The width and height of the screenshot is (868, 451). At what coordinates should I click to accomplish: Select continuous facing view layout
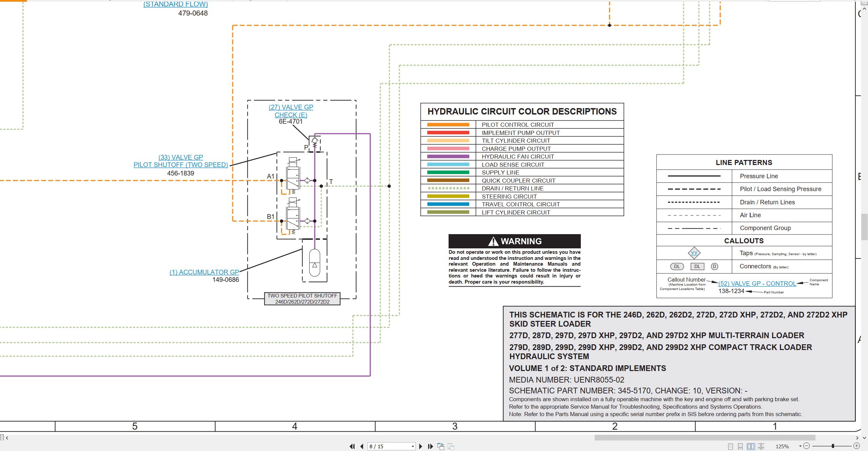(761, 446)
